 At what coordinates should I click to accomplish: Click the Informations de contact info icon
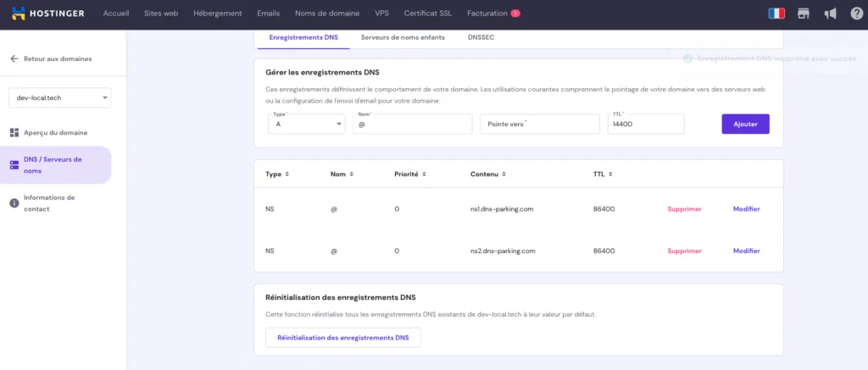click(14, 203)
